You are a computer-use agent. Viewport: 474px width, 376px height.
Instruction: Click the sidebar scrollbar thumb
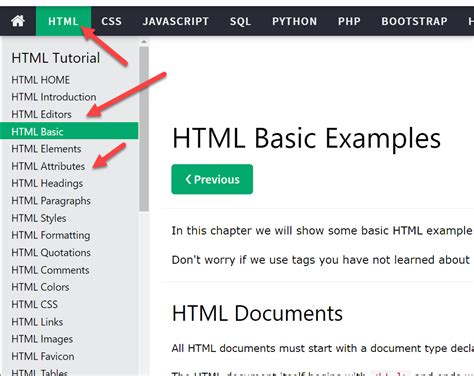[x=144, y=129]
